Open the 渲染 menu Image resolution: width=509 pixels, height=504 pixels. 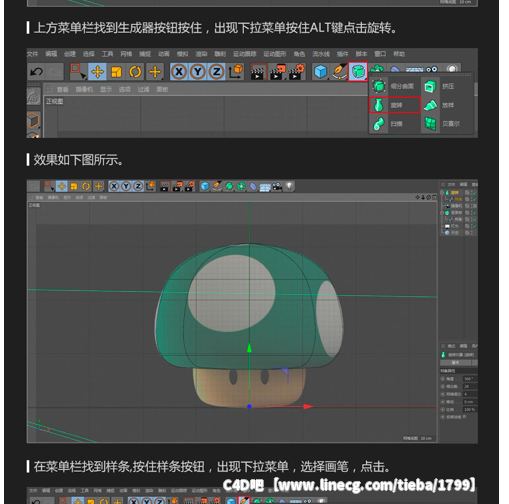[201, 54]
